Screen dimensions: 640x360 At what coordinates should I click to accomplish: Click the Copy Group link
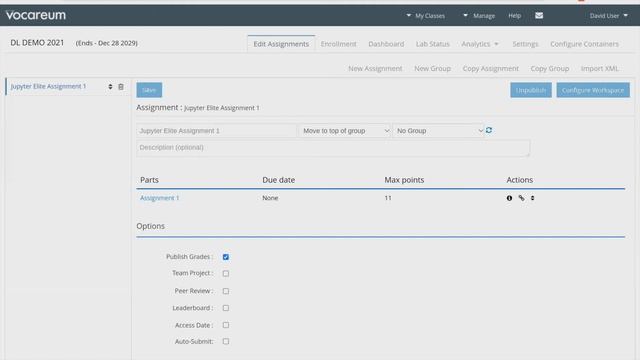[550, 69]
